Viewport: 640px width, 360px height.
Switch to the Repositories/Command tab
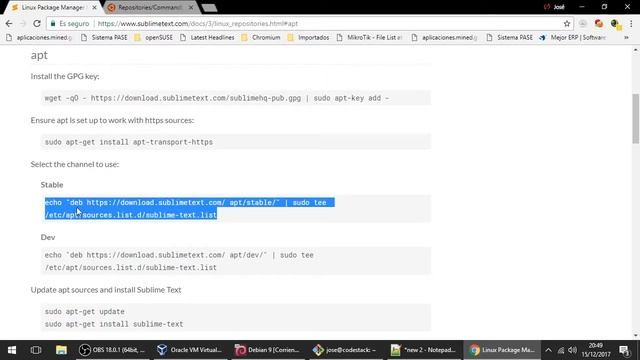coord(149,7)
